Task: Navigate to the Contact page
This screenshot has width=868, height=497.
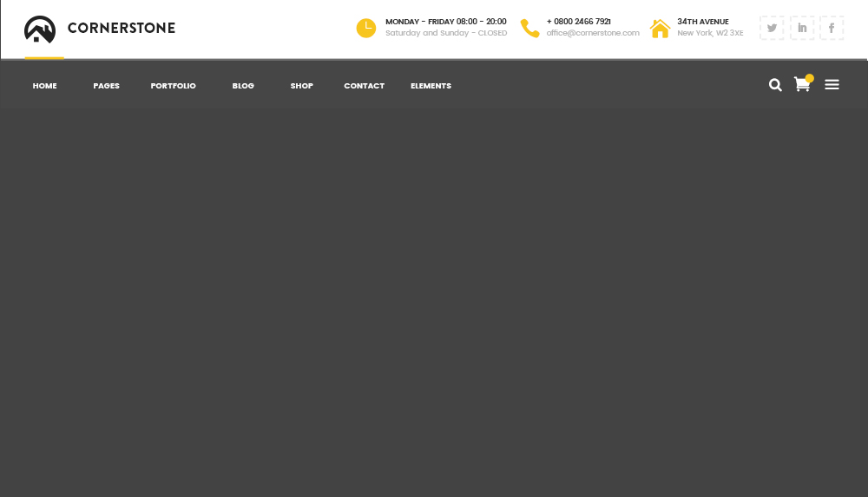Action: pos(364,86)
